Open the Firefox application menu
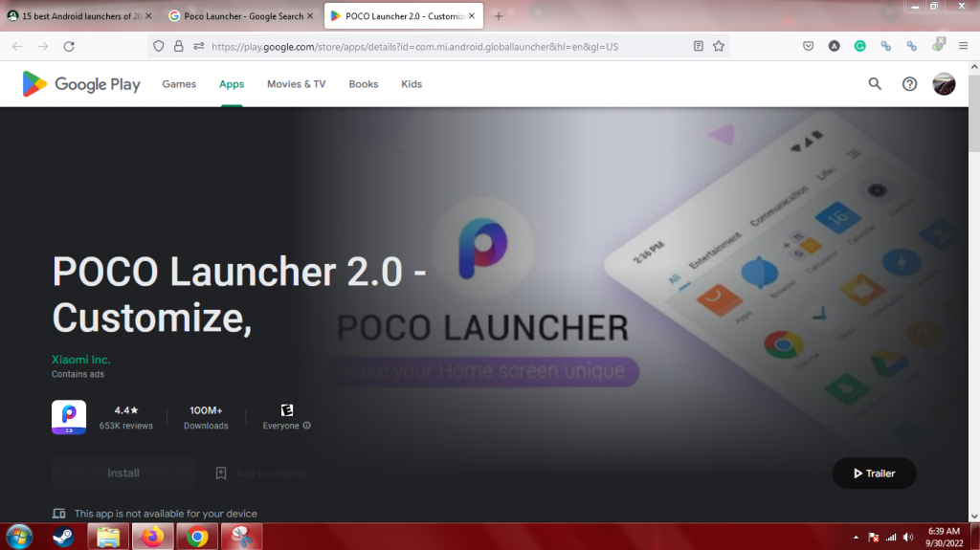 (x=963, y=46)
